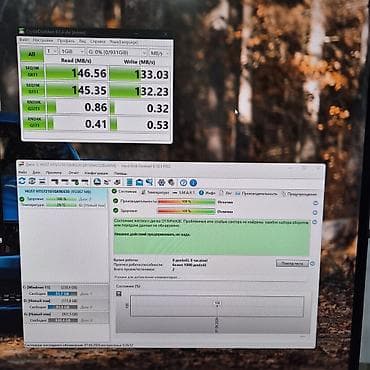
Task: Click the dark globe icon next to gear
Action: 171,183
